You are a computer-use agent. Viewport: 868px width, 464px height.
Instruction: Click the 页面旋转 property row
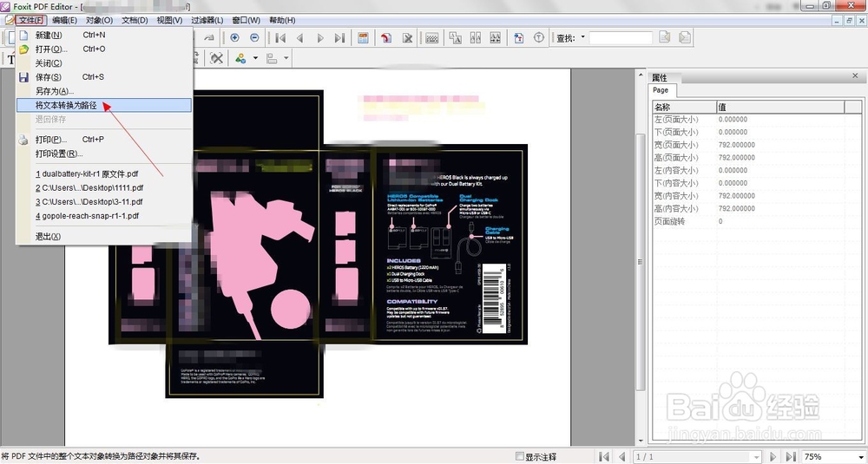coord(757,221)
